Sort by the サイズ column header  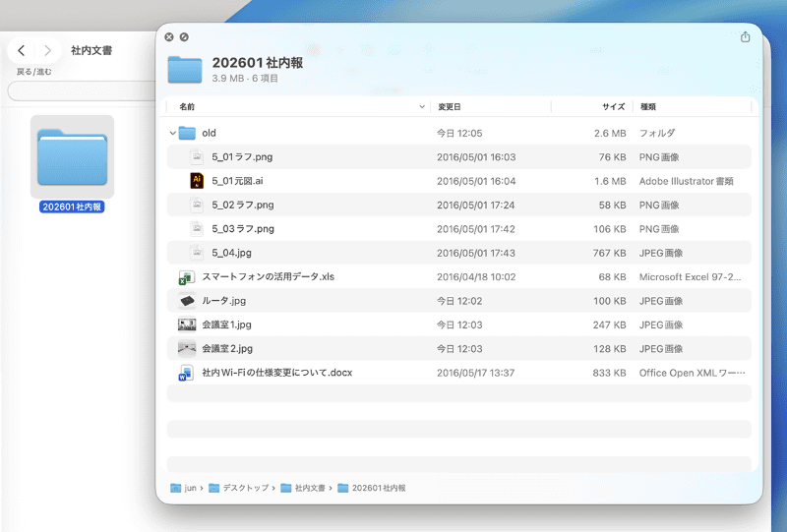point(613,107)
